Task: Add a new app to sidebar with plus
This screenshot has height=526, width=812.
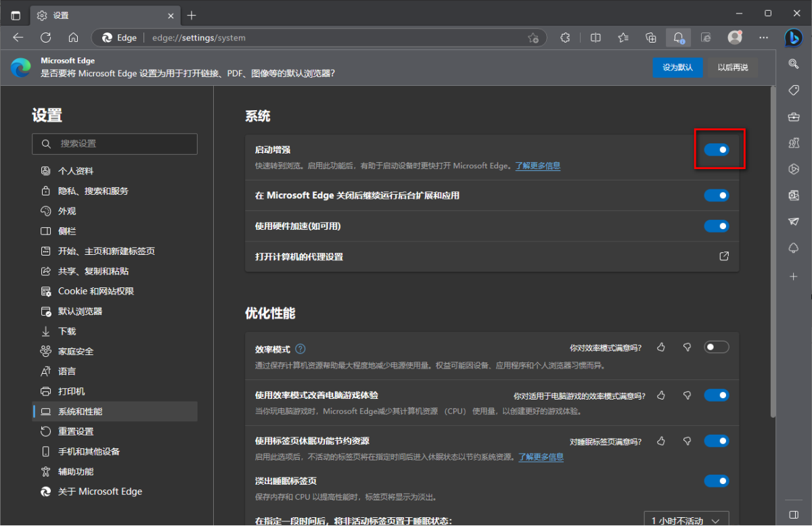Action: [794, 277]
